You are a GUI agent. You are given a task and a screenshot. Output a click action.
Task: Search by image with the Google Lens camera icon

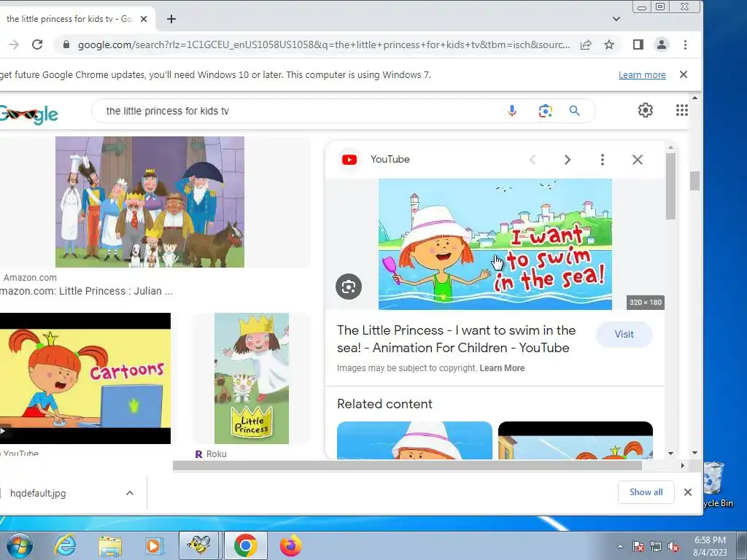545,111
